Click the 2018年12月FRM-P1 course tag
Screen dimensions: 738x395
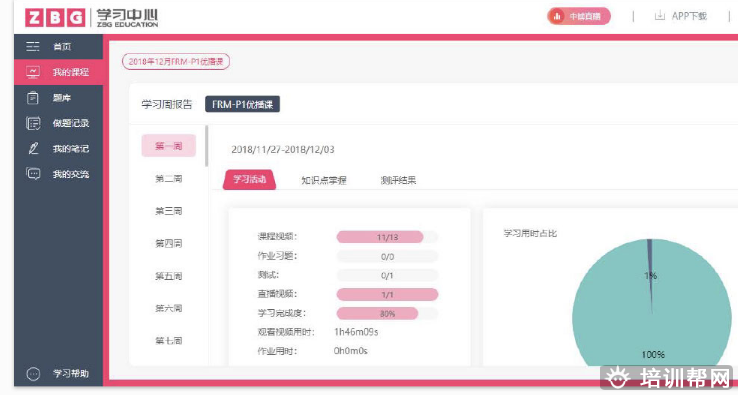176,62
